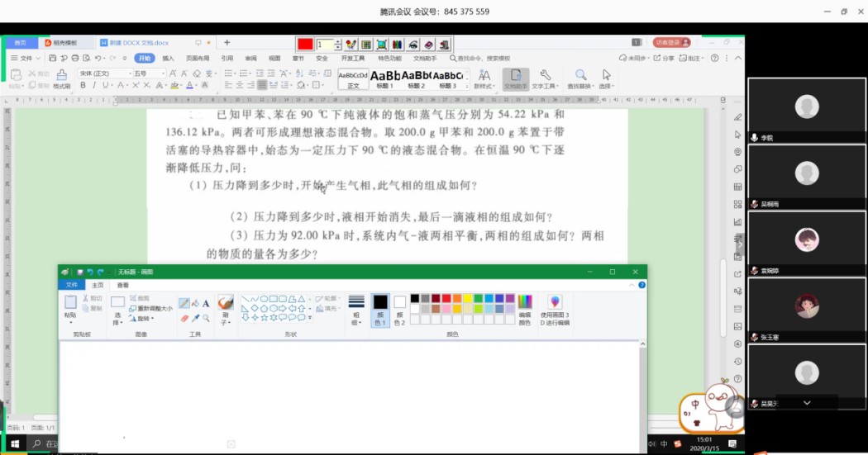Image resolution: width=868 pixels, height=455 pixels.
Task: Open Edit Colors in Paint
Action: (x=525, y=310)
